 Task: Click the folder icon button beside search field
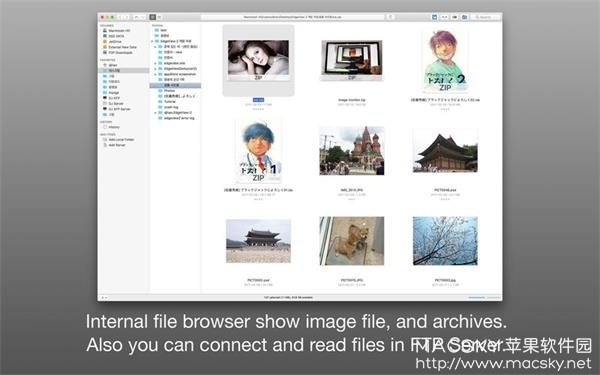tap(464, 17)
